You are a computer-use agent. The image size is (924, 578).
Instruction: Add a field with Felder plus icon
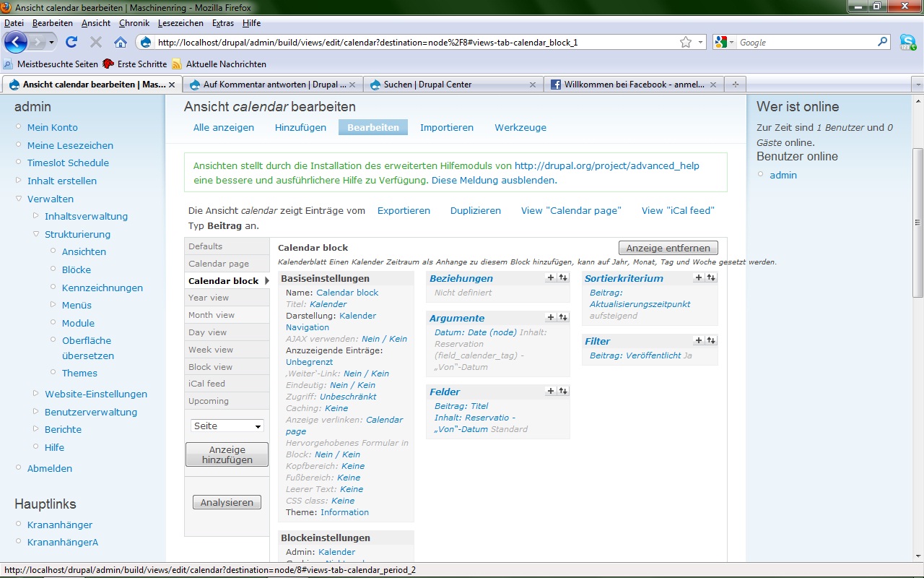551,391
